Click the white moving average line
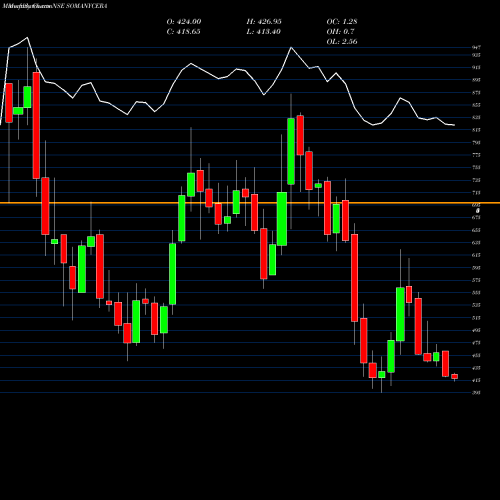This screenshot has height=500, width=500. 227,77
